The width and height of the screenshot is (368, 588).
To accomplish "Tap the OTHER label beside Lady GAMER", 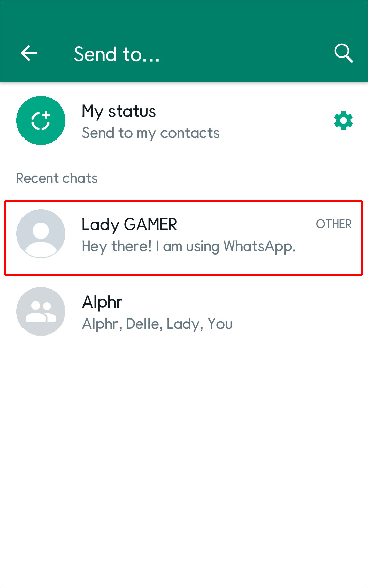I will 334,224.
